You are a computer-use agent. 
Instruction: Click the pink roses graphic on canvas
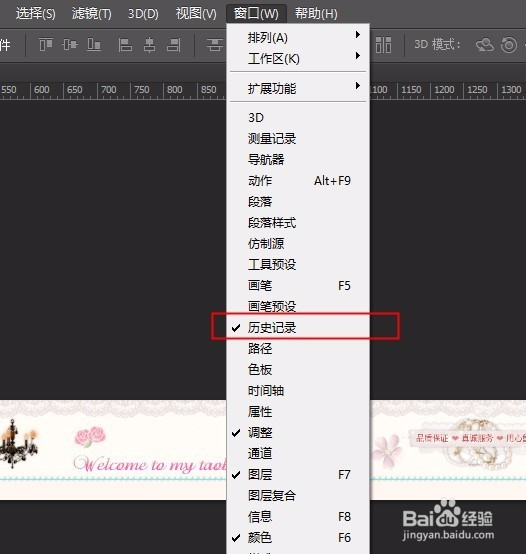(90, 437)
